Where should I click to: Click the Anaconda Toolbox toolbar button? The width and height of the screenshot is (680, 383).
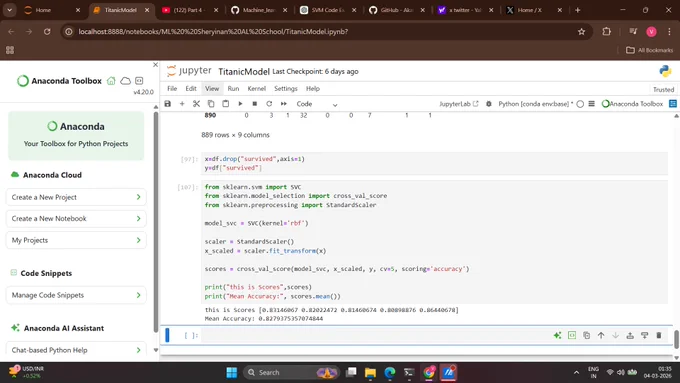[x=632, y=104]
